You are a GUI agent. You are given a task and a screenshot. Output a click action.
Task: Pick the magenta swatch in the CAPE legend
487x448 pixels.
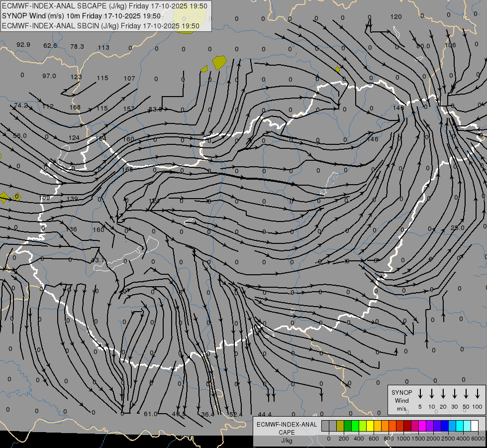click(x=422, y=426)
